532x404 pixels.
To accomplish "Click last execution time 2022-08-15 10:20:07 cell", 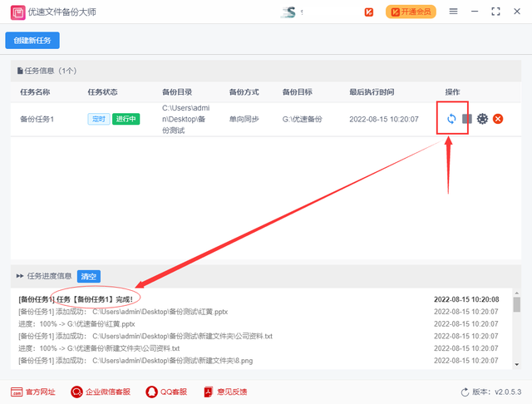I will [384, 119].
